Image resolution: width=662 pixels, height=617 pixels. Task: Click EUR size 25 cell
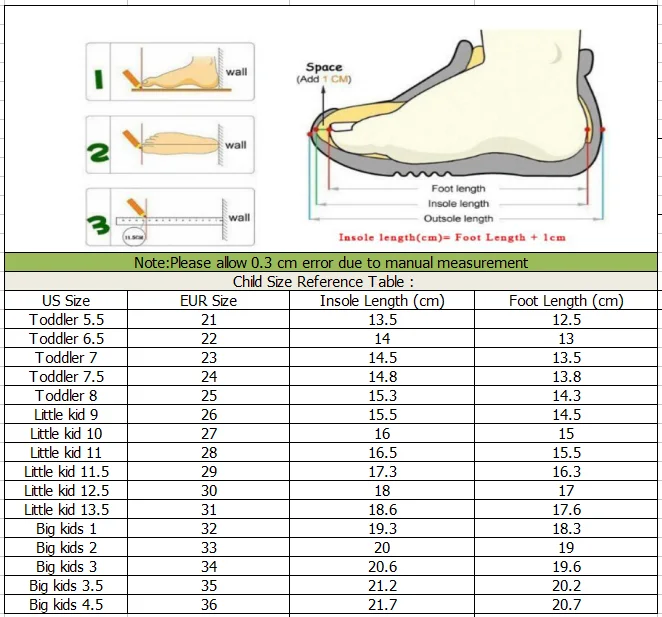[x=209, y=396]
